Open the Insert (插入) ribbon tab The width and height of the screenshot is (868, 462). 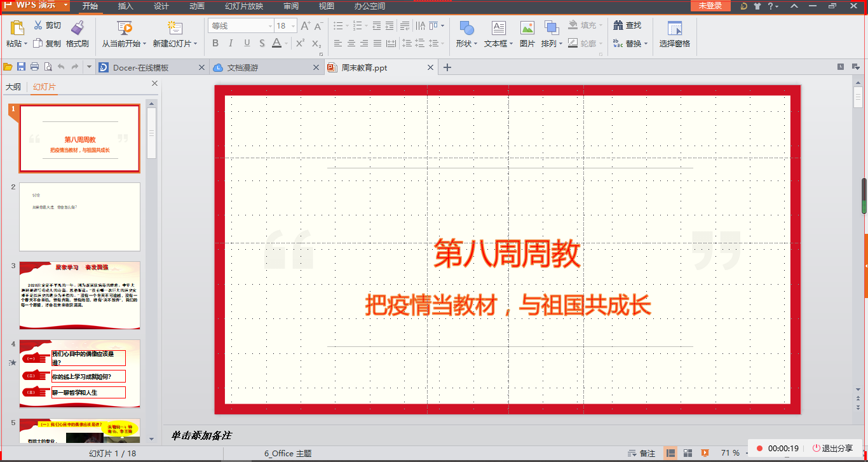(126, 6)
